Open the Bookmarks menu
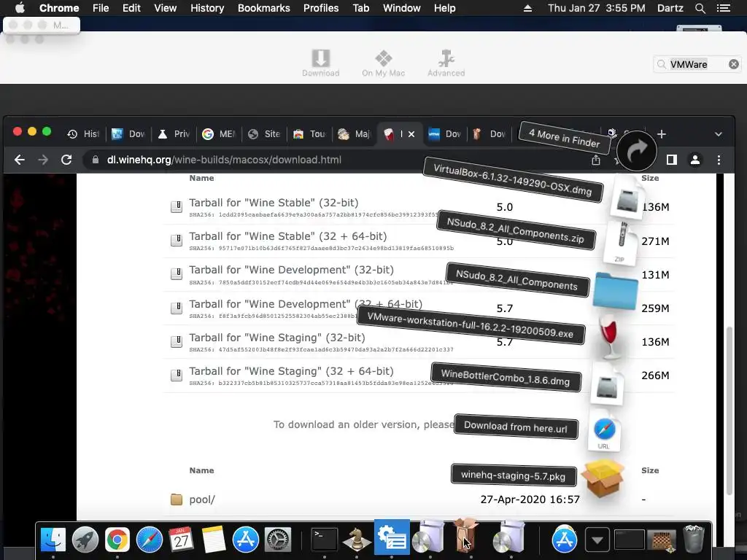 [x=263, y=8]
